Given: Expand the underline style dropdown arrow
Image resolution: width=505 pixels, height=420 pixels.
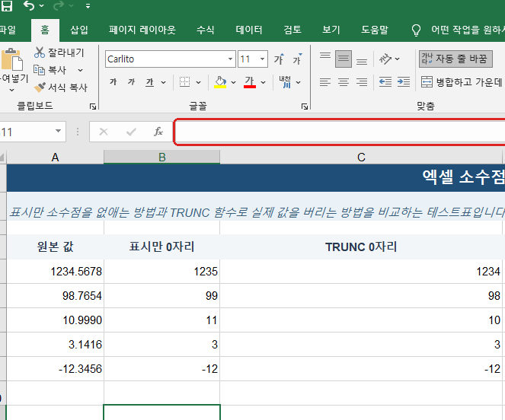Looking at the screenshot, I should pos(163,83).
